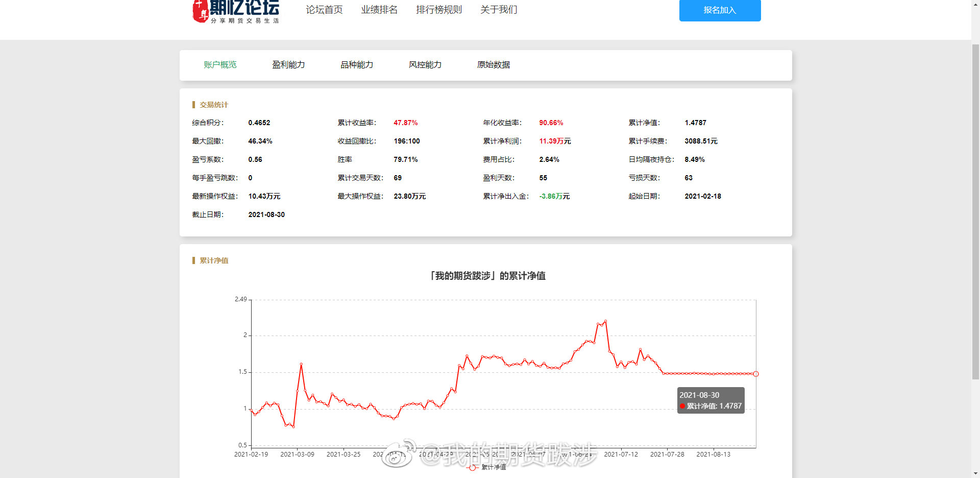Visit the 关于我们 page
This screenshot has height=478, width=980.
[x=498, y=10]
